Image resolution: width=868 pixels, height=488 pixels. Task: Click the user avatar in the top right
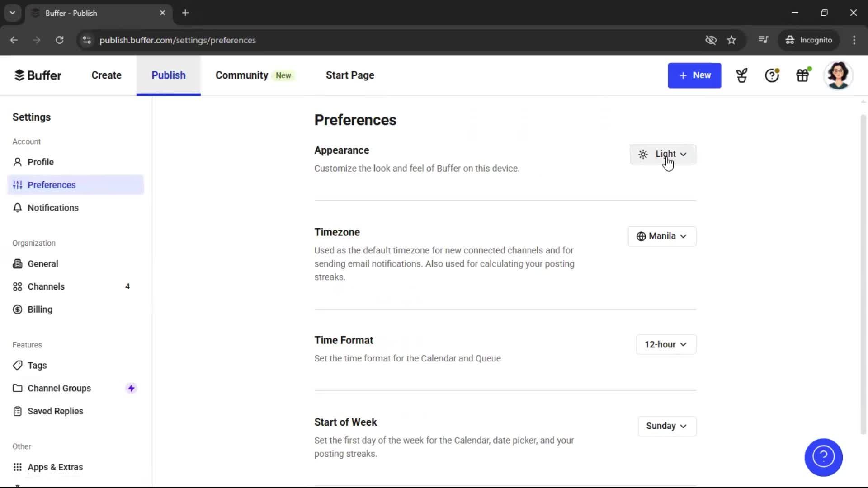(839, 75)
